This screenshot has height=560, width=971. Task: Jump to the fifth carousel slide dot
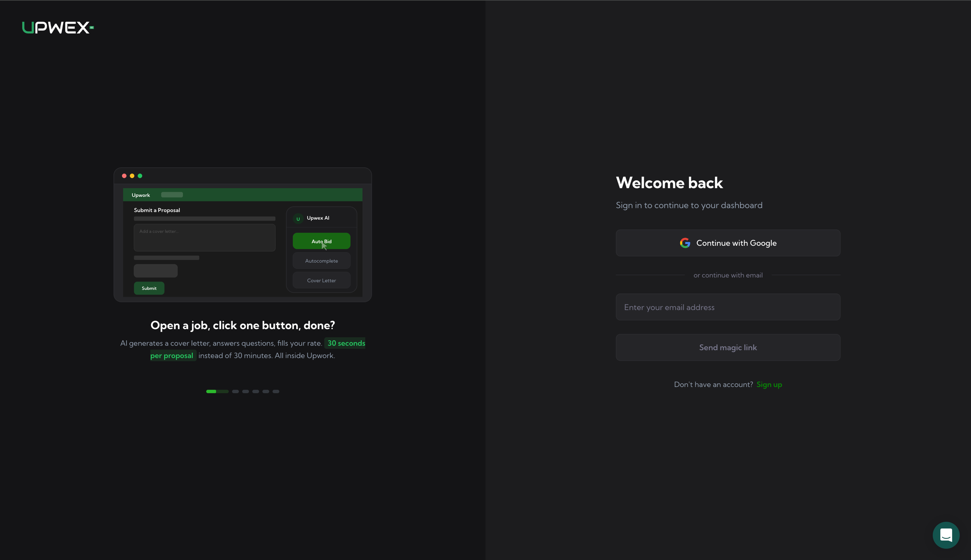(x=266, y=392)
